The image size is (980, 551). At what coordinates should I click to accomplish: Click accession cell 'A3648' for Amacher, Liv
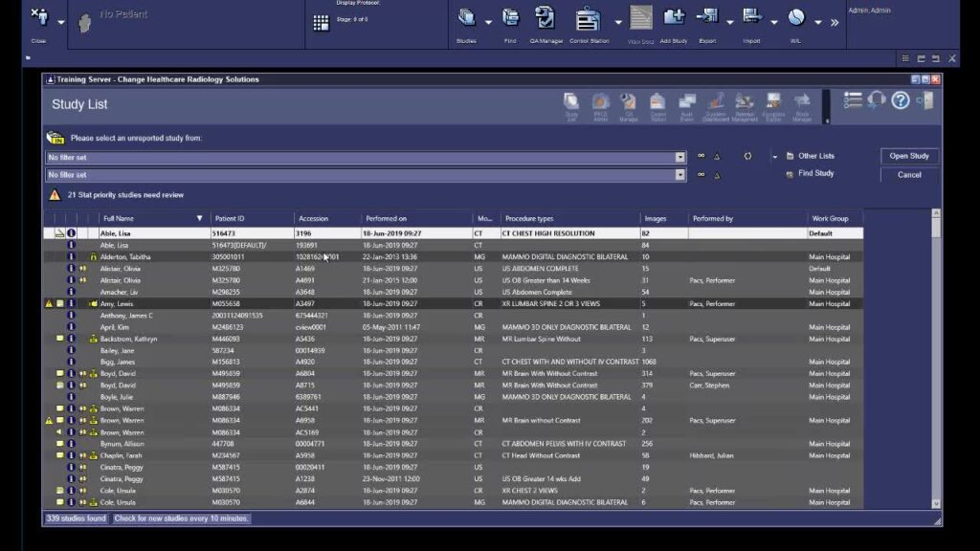(x=305, y=292)
